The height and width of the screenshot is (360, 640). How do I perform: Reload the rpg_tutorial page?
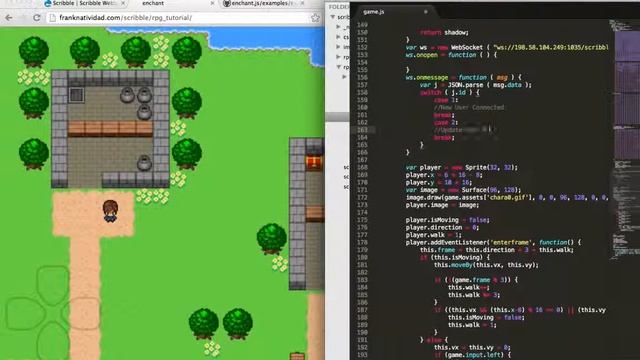point(37,18)
